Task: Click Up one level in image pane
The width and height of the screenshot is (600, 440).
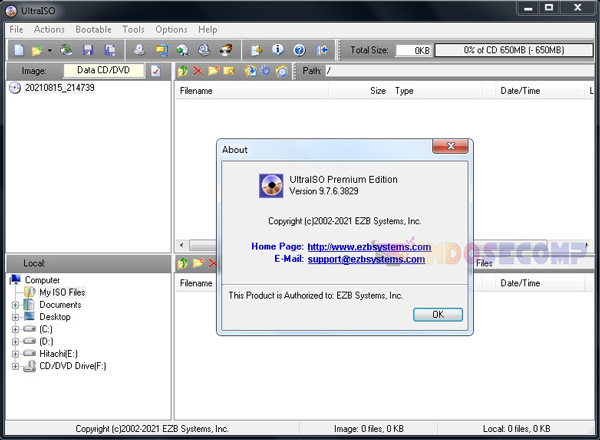Action: point(183,71)
